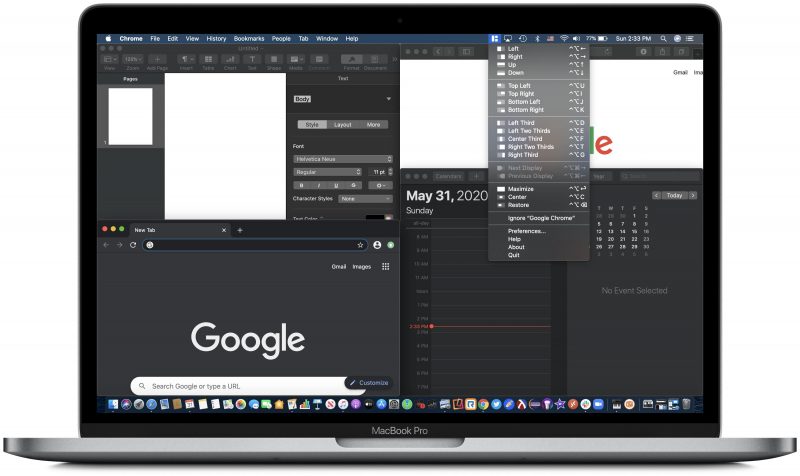Screen dimensions: 800x476
Task: Toggle Italic in the Pages Font section
Action: [319, 185]
